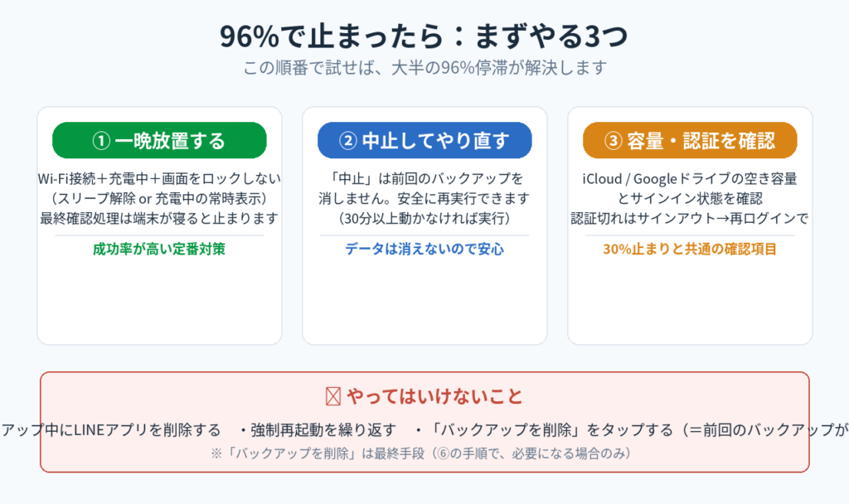Click the iCloud / Googleドライブ line
Image resolution: width=849 pixels, height=504 pixels.
pos(690,179)
